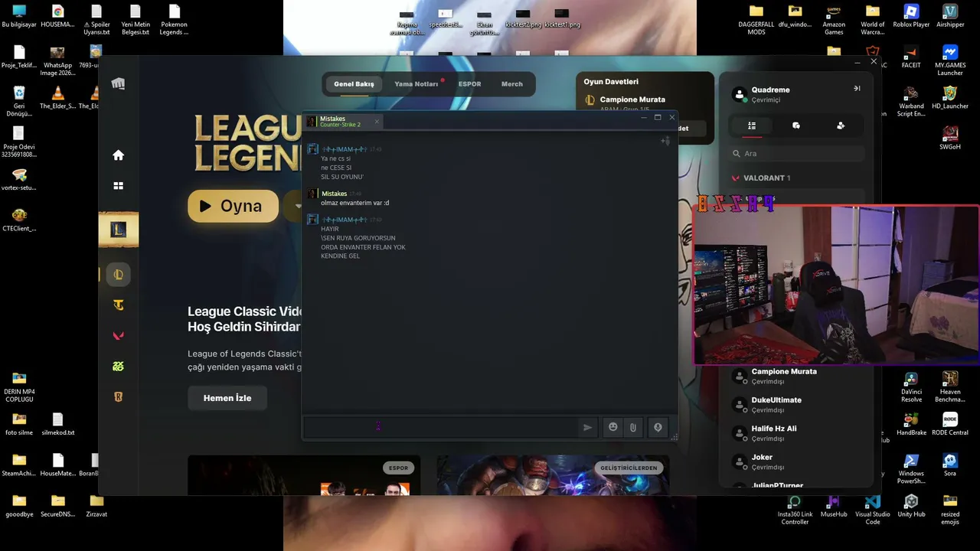Close the Mistakes chat tab

377,122
